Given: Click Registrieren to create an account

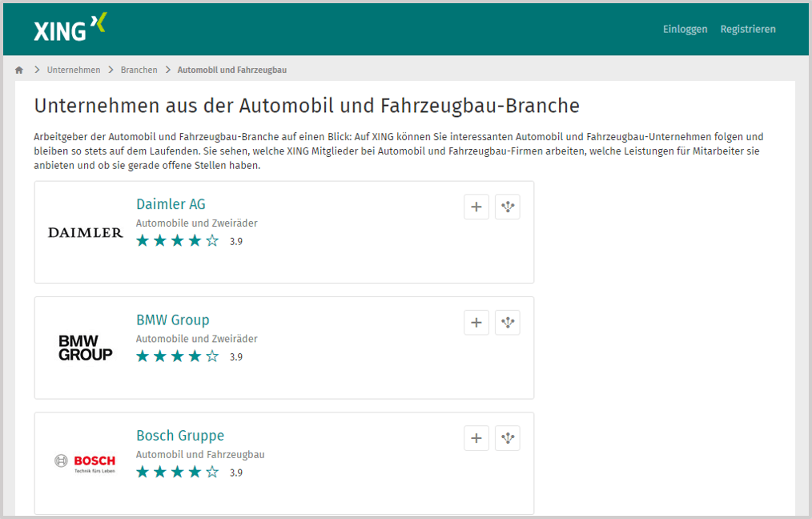Looking at the screenshot, I should tap(747, 29).
